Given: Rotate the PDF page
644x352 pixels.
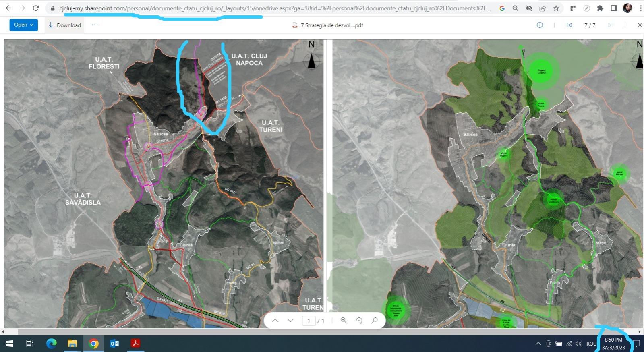Looking at the screenshot, I should click(359, 320).
